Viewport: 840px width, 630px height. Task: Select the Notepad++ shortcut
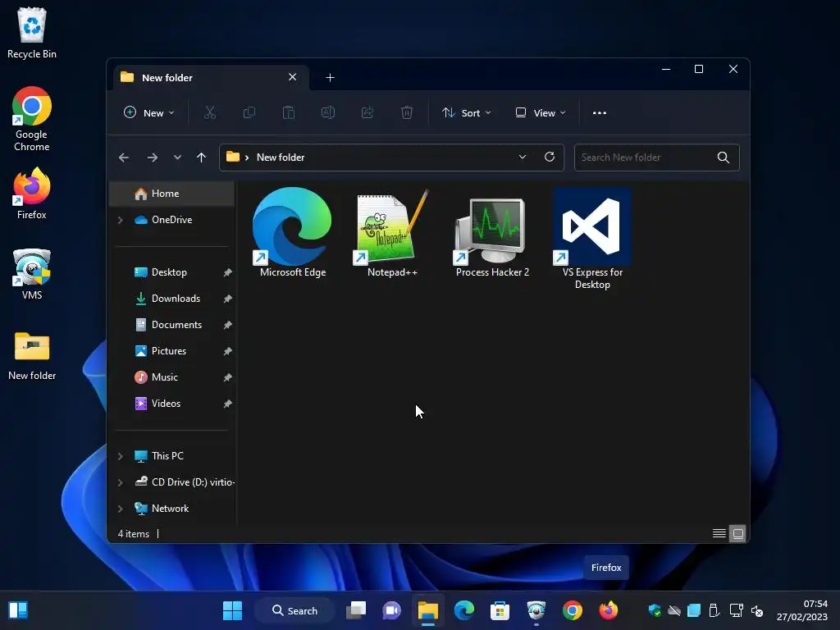point(392,232)
